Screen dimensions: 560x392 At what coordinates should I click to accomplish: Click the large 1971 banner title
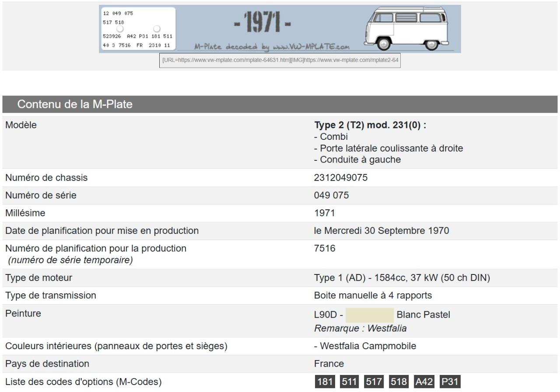(261, 24)
